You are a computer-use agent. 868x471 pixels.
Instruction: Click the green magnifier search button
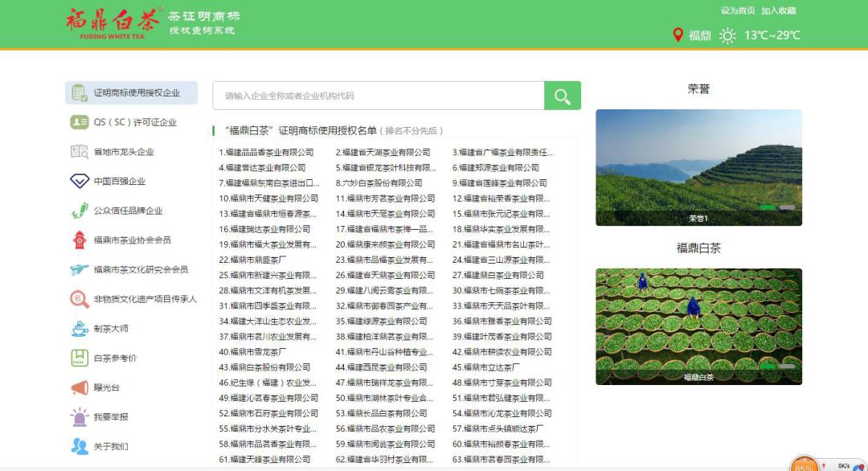click(x=563, y=96)
